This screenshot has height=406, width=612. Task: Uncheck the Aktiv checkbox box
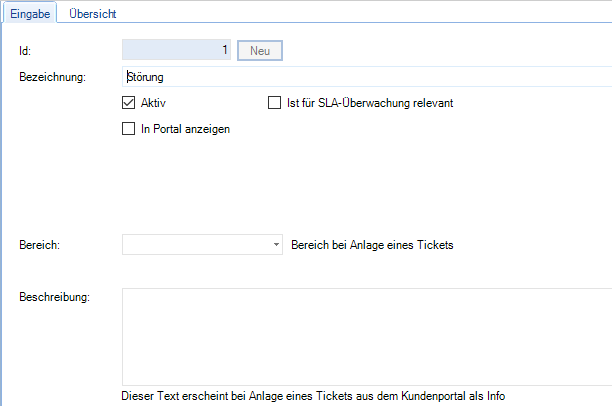128,102
